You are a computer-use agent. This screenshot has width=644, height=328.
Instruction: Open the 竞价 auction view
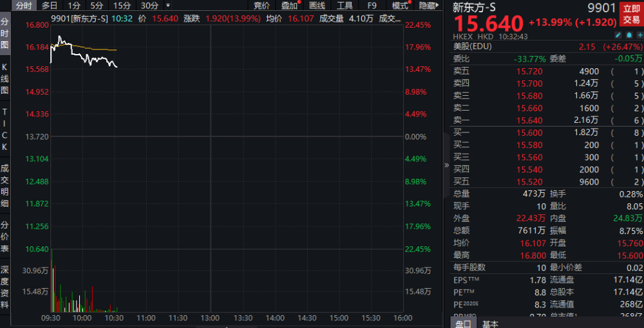[x=261, y=6]
